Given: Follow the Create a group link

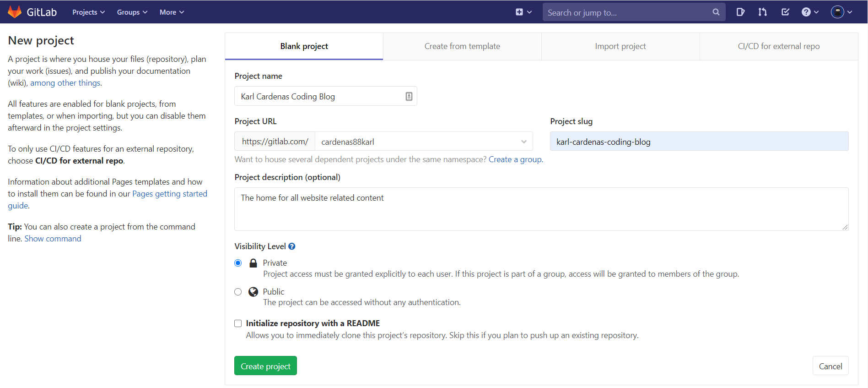Looking at the screenshot, I should point(515,159).
